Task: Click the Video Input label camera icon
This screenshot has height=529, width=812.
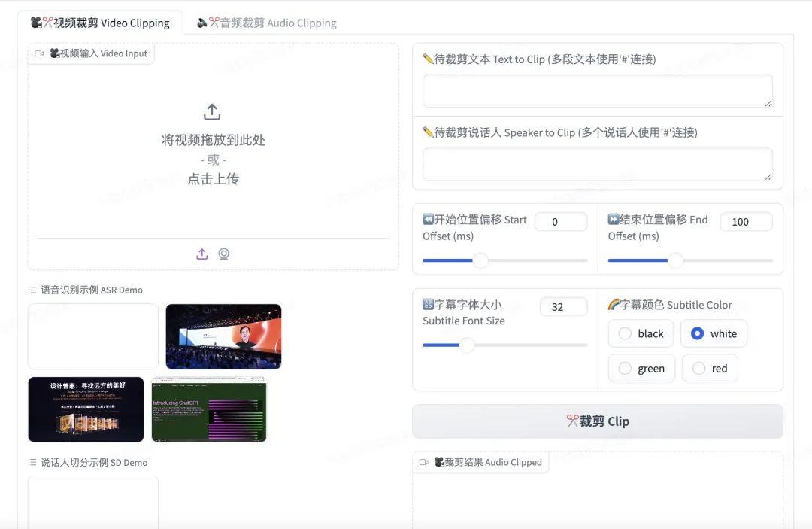Action: (39, 53)
